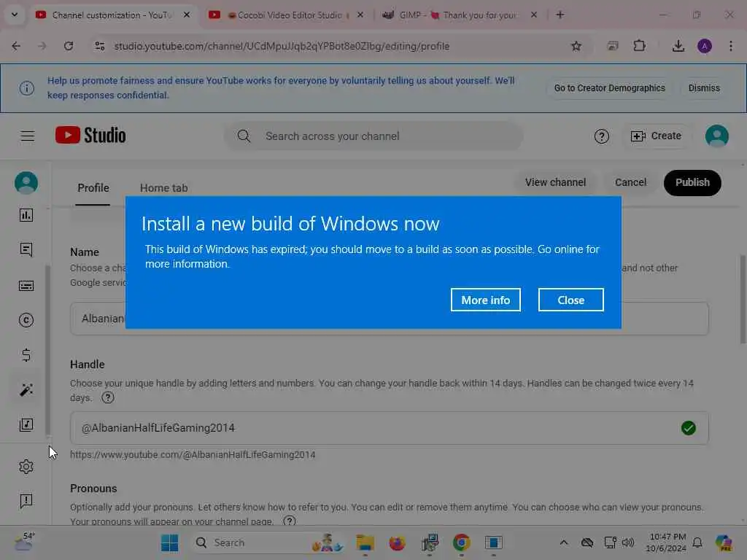Open the weather widget showing 54°

(24, 542)
